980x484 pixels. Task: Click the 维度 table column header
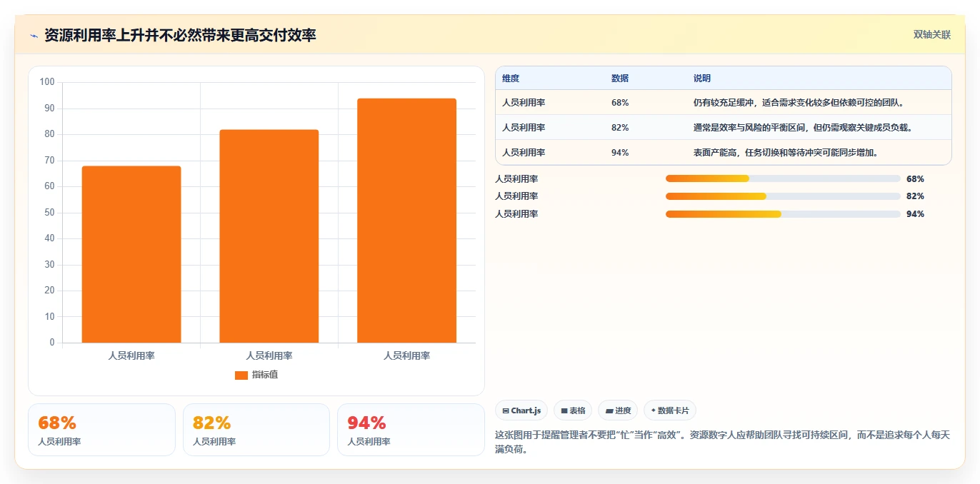click(511, 79)
